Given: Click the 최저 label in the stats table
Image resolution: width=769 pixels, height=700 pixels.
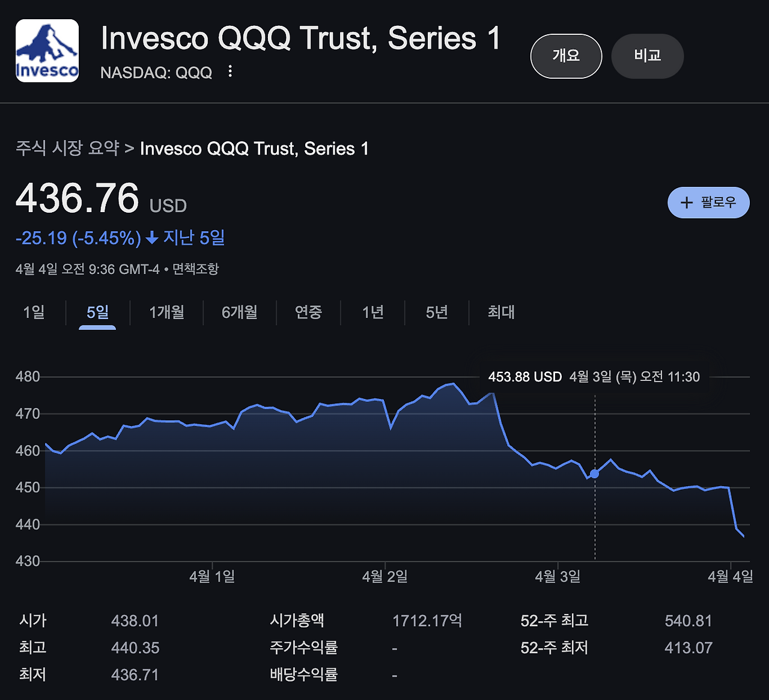Looking at the screenshot, I should click(33, 675).
